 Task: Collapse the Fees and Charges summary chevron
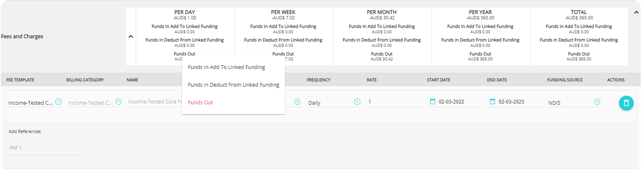[131, 37]
